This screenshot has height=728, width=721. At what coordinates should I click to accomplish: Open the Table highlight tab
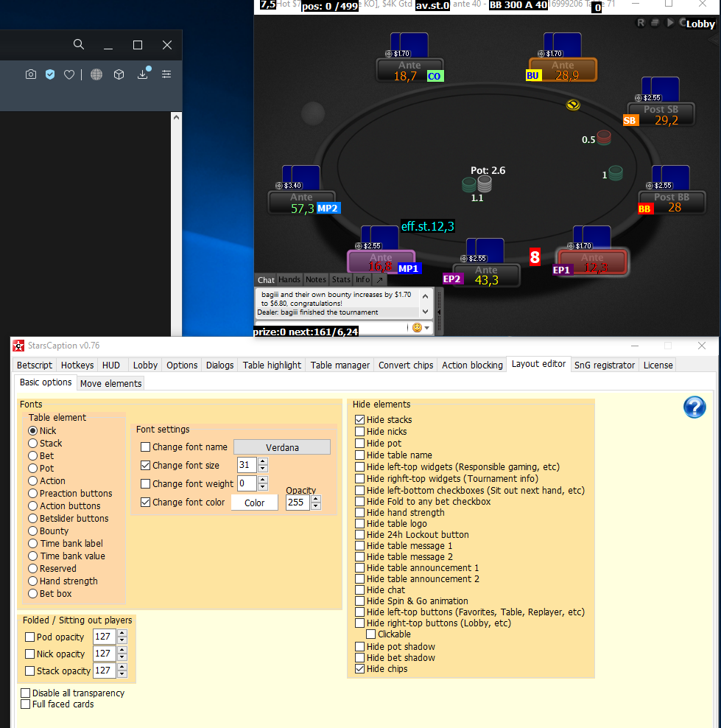(272, 365)
